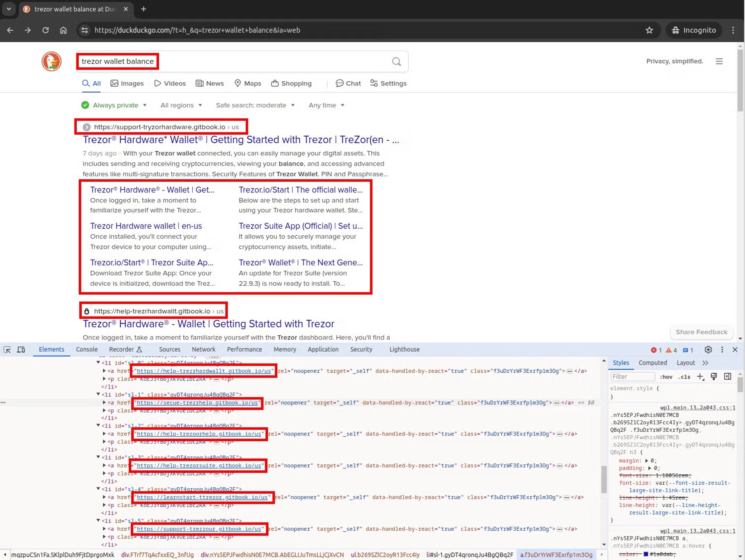Viewport: 745px width, 560px height.
Task: Bookmark this page with the star icon
Action: point(649,30)
